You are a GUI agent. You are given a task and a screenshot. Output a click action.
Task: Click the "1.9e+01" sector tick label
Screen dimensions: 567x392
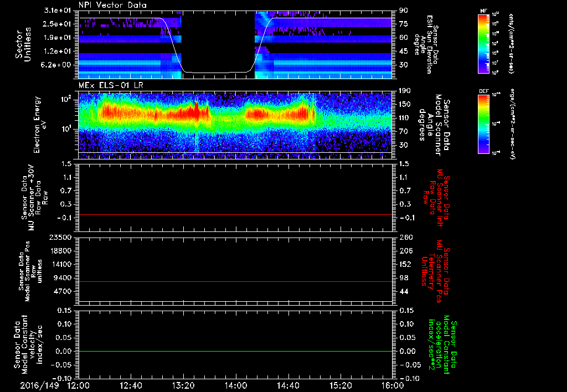coord(57,38)
